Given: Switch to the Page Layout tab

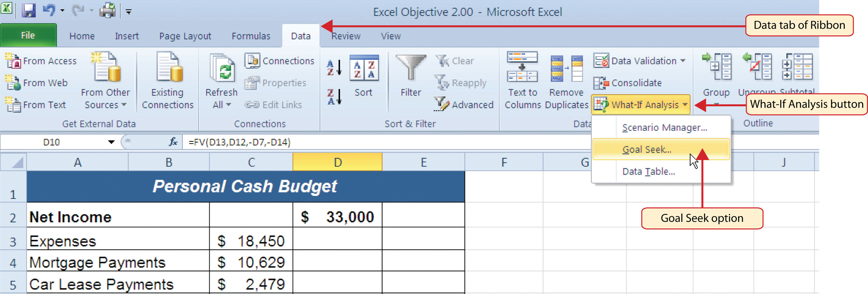Looking at the screenshot, I should tap(185, 36).
